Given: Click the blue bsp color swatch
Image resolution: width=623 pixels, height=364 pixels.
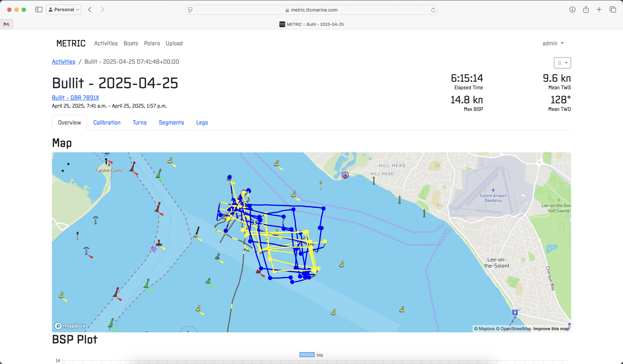Looking at the screenshot, I should 307,355.
